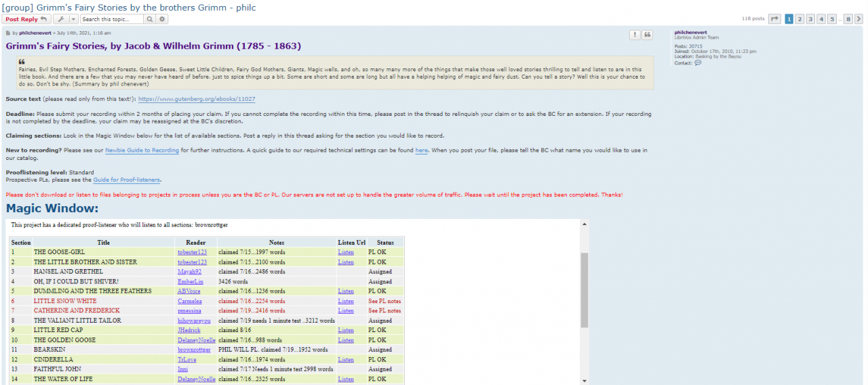Listen to The Little Brother and Sister
The width and height of the screenshot is (868, 385).
pyautogui.click(x=346, y=262)
